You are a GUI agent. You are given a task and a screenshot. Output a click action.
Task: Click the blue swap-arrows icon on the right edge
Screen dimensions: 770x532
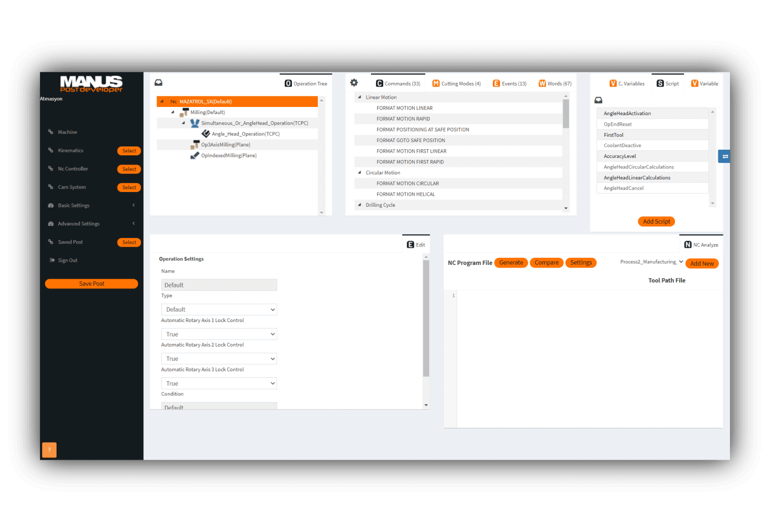pos(724,156)
